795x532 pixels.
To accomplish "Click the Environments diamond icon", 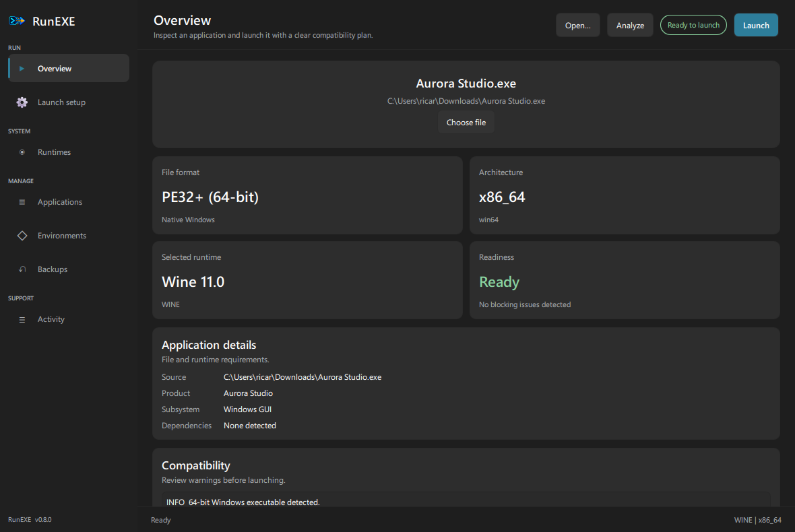I will (22, 236).
